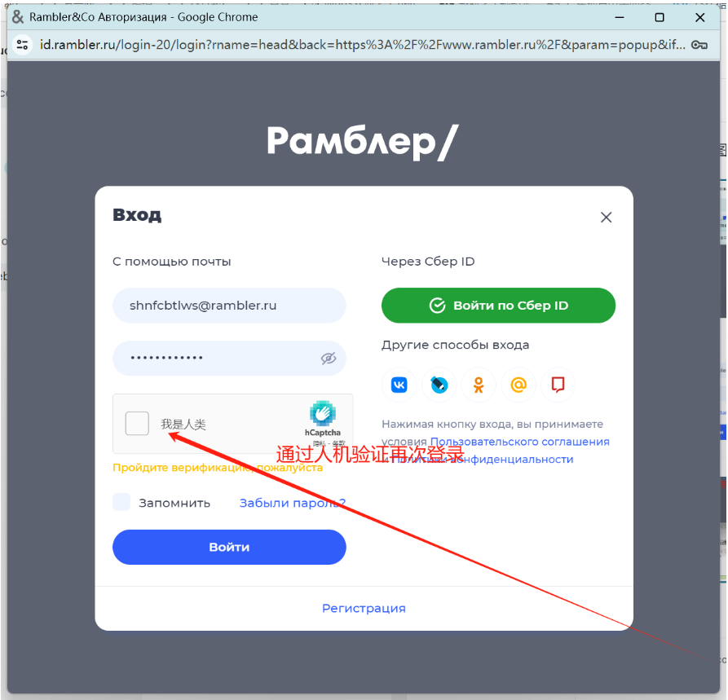This screenshot has height=700, width=728.
Task: Choose the LiveJournal pencil login icon
Action: [439, 385]
